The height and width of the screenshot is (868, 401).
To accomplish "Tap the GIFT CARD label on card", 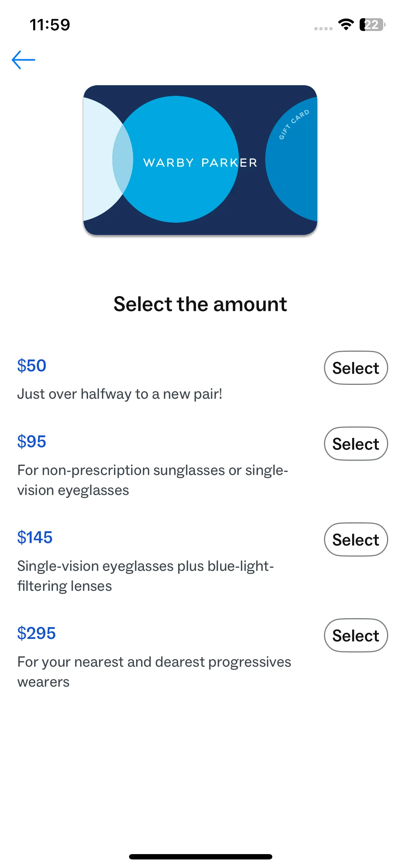I will click(x=294, y=125).
